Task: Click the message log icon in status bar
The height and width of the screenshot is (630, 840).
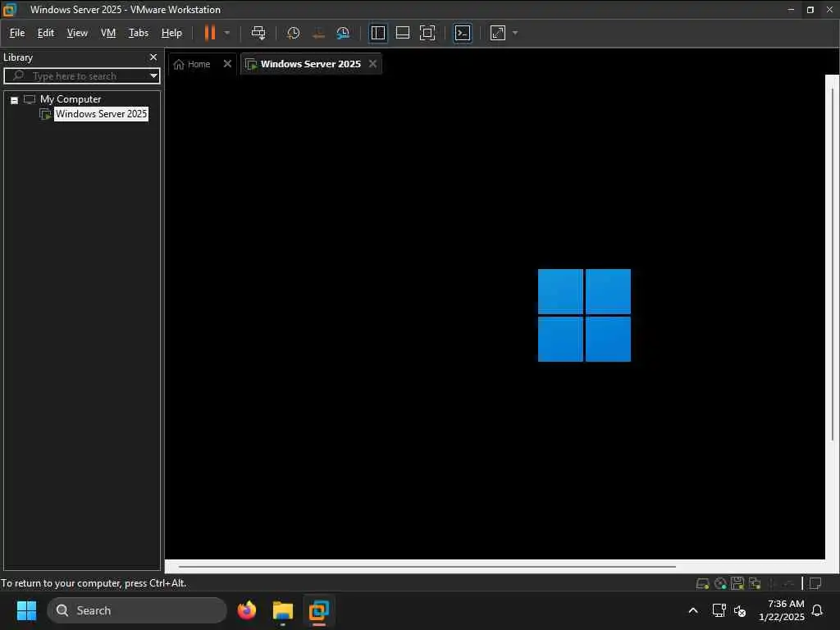Action: (x=815, y=583)
